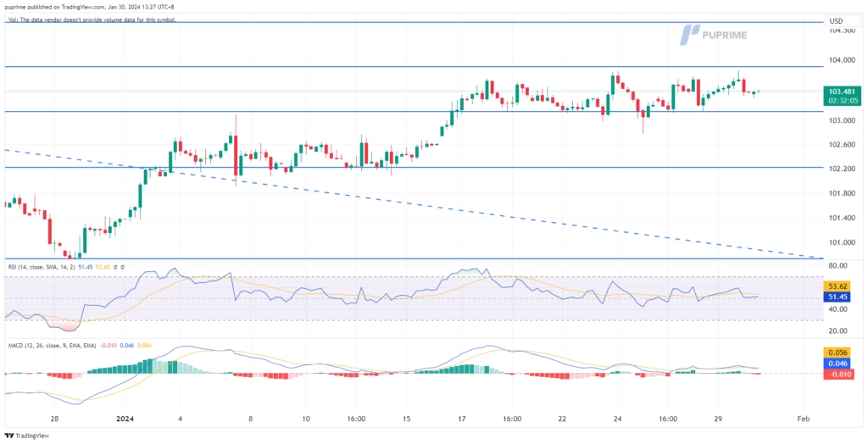This screenshot has width=868, height=444.
Task: Click the current price label 103.481
Action: pyautogui.click(x=842, y=92)
